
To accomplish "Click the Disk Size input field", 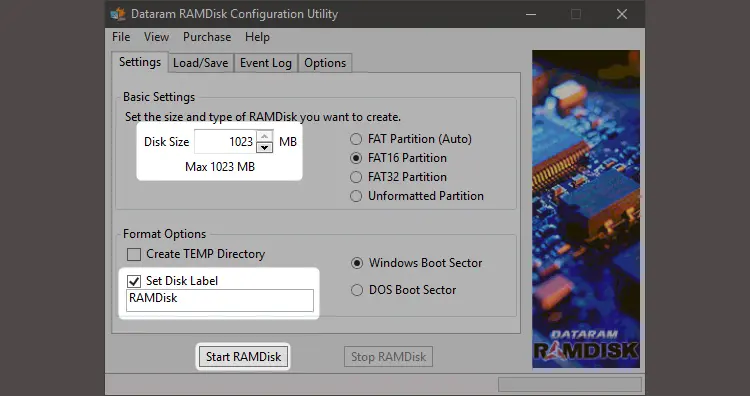I will [225, 142].
